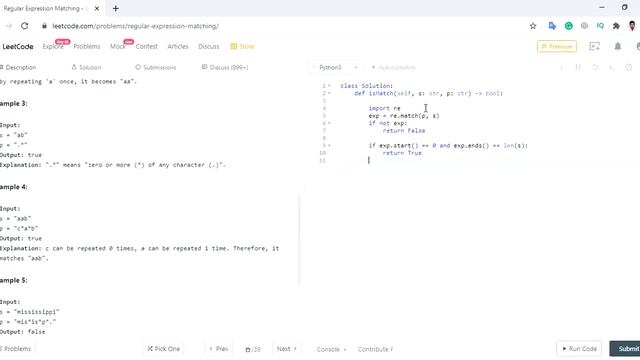Close the Regular Expression Matching tab

pos(97,8)
